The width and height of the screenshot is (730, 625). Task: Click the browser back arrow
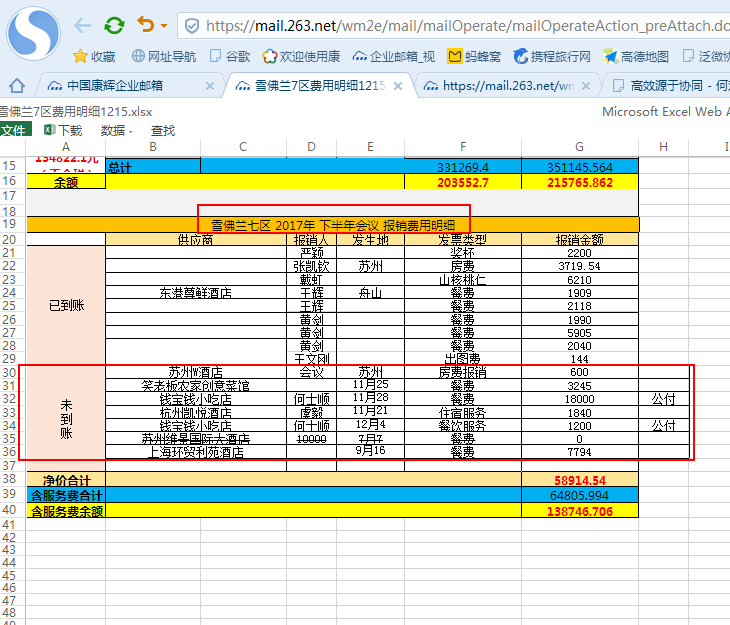coord(82,25)
